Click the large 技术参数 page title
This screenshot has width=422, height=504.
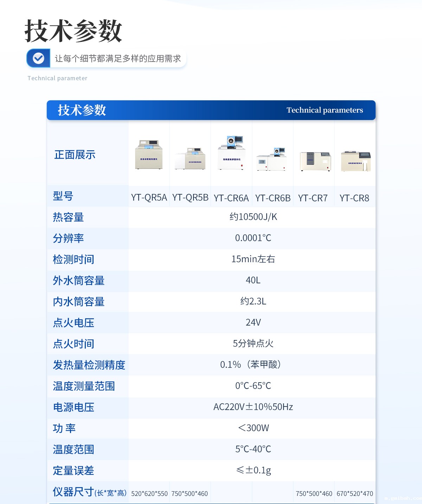click(73, 31)
